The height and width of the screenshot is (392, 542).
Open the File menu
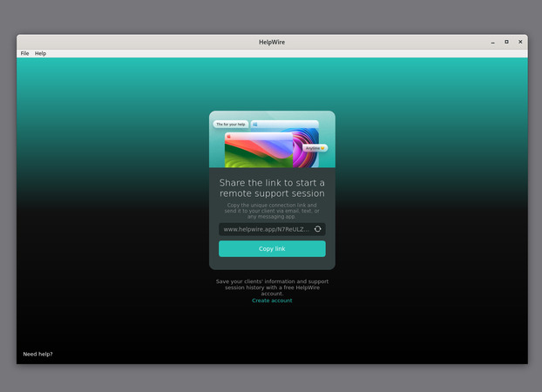point(24,53)
